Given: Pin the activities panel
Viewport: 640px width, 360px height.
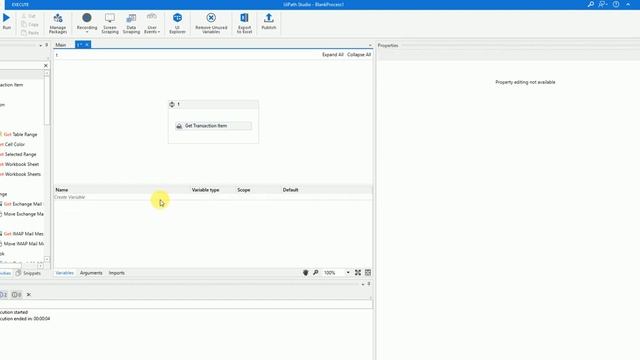Looking at the screenshot, I should click(x=47, y=45).
